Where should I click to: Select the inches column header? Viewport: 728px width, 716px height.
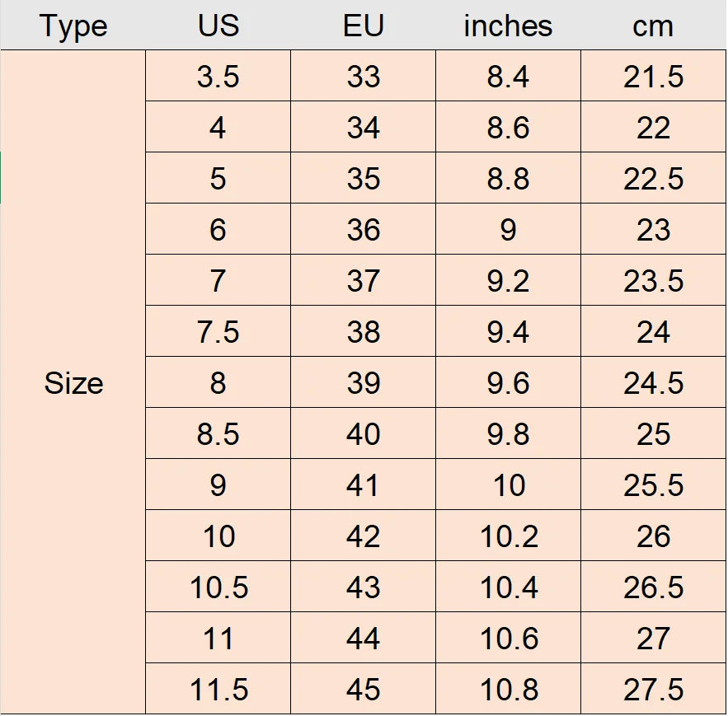[x=508, y=26]
